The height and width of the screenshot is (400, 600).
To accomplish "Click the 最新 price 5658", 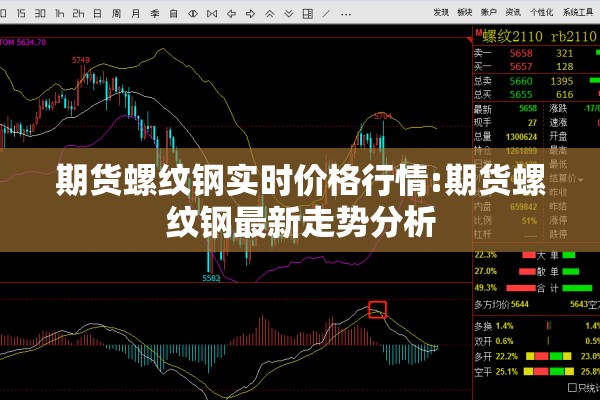I will click(x=528, y=109).
